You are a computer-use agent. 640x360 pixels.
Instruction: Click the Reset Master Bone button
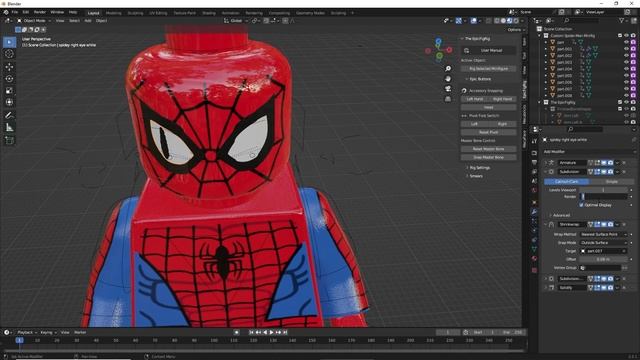(489, 149)
